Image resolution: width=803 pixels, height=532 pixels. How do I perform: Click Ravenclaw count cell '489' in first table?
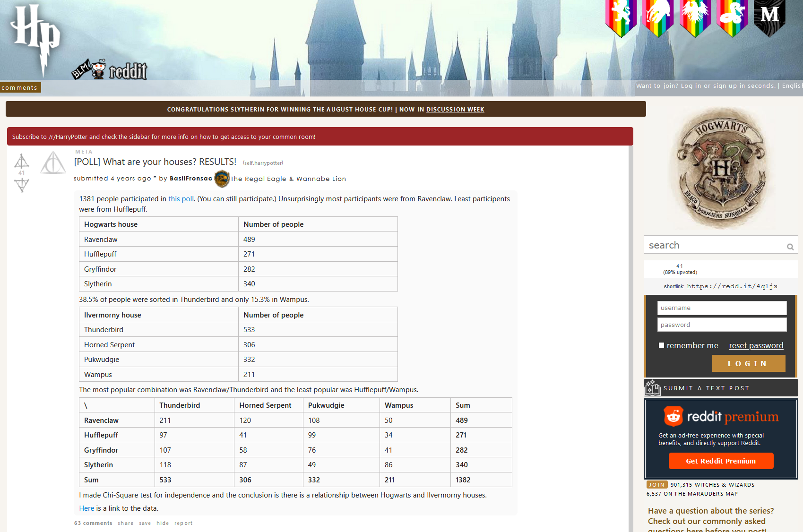point(318,240)
